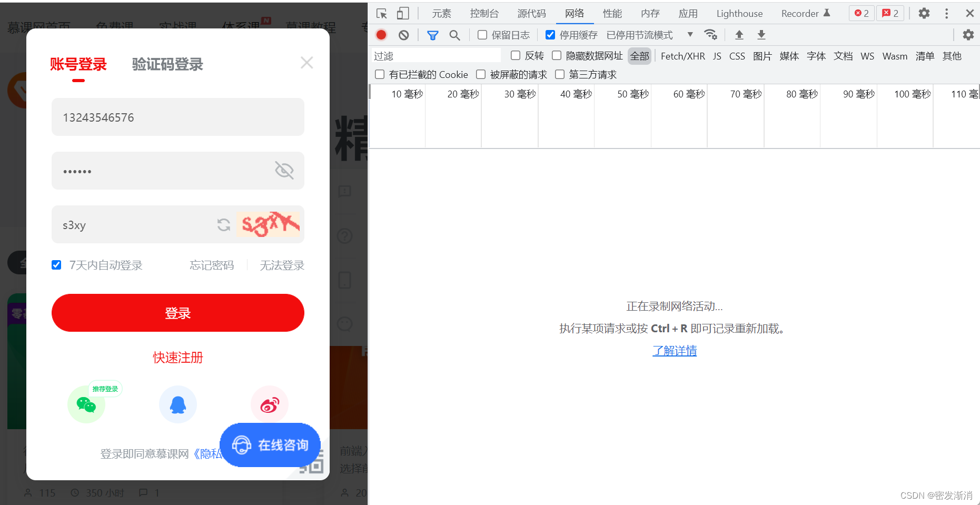Toggle 7天内自动登录 checkbox
Viewport: 980px width, 505px height.
56,265
